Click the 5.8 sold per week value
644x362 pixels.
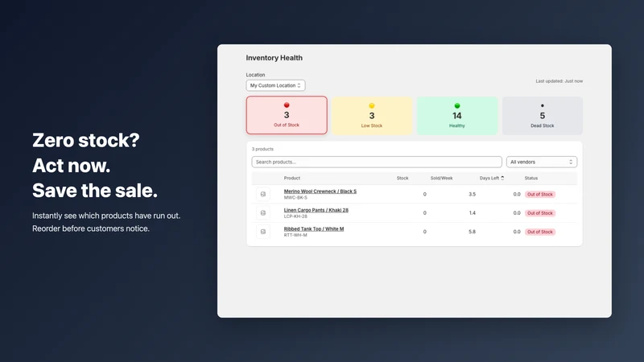tap(472, 232)
